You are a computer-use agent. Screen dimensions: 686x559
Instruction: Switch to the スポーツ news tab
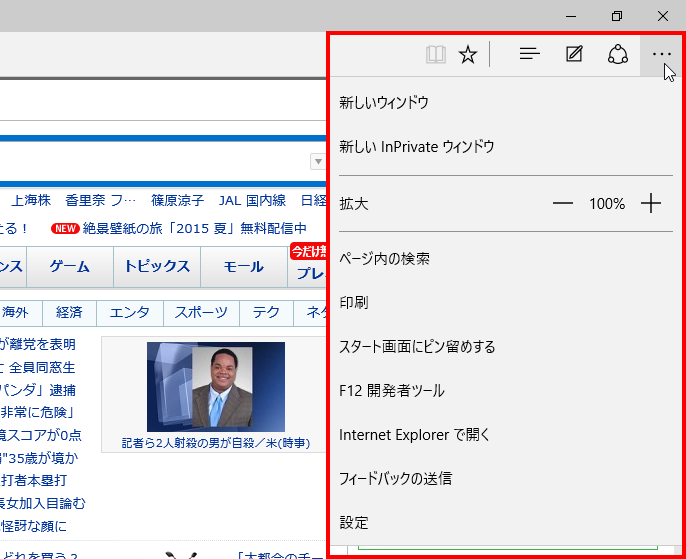201,313
